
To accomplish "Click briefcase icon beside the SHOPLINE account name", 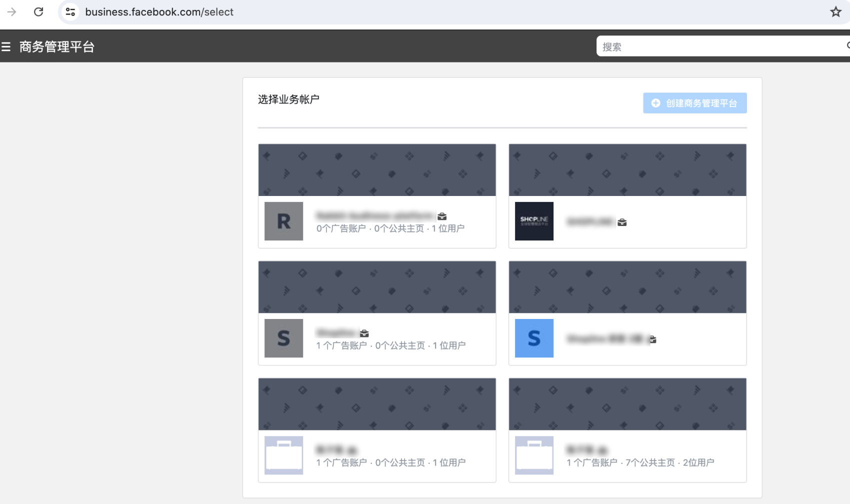I will [622, 222].
